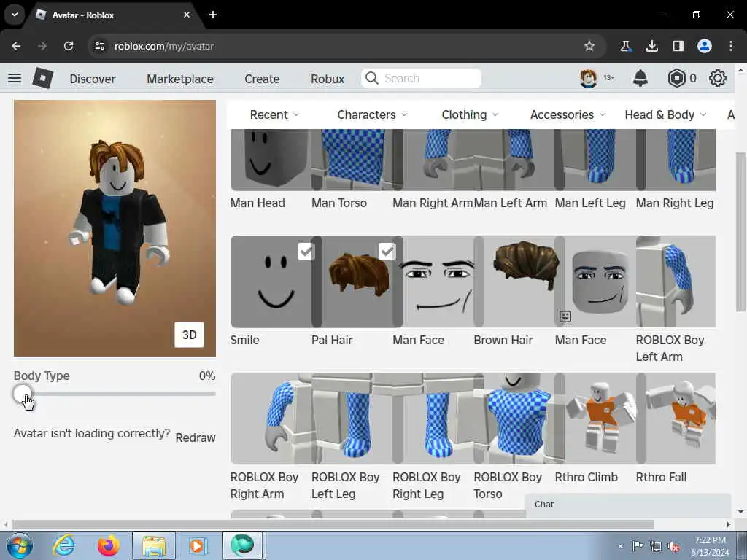Image resolution: width=747 pixels, height=560 pixels.
Task: Select the Avatar - Roblox browser tab
Action: 113,15
